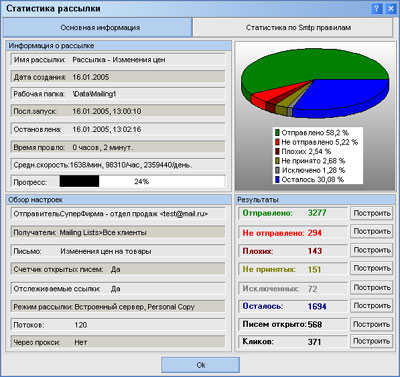
Task: Build report for Плохих row
Action: pyautogui.click(x=372, y=250)
